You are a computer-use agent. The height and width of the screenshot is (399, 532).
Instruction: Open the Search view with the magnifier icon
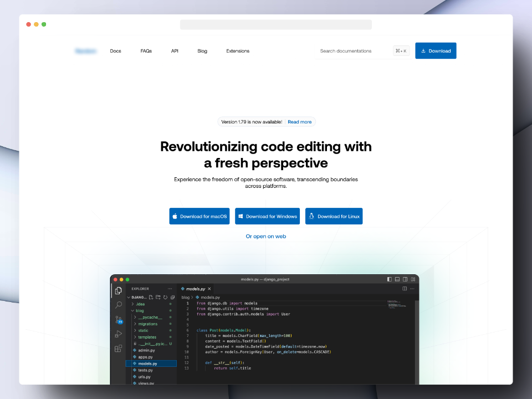(117, 305)
